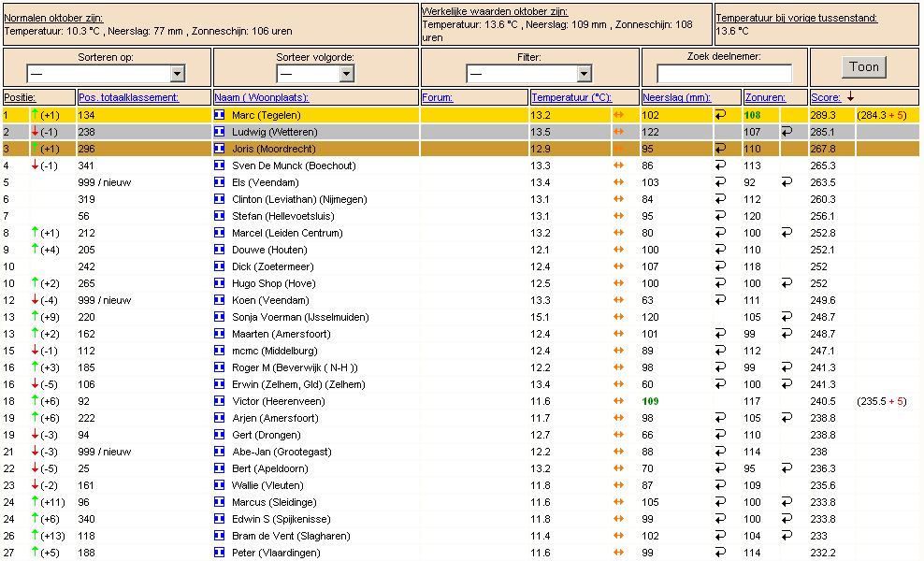Click the dark red sort arrow next to Score

pyautogui.click(x=850, y=96)
